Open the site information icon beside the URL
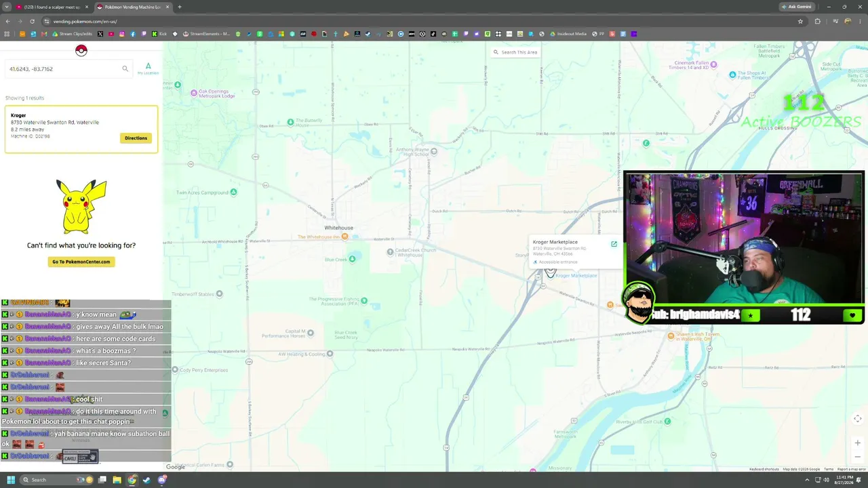 click(46, 21)
